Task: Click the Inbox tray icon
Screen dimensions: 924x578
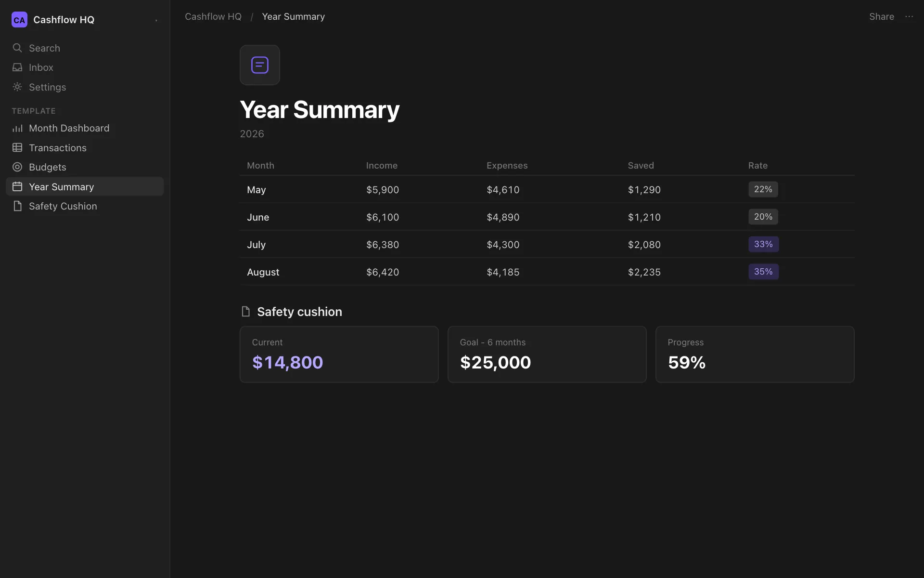Action: point(17,67)
